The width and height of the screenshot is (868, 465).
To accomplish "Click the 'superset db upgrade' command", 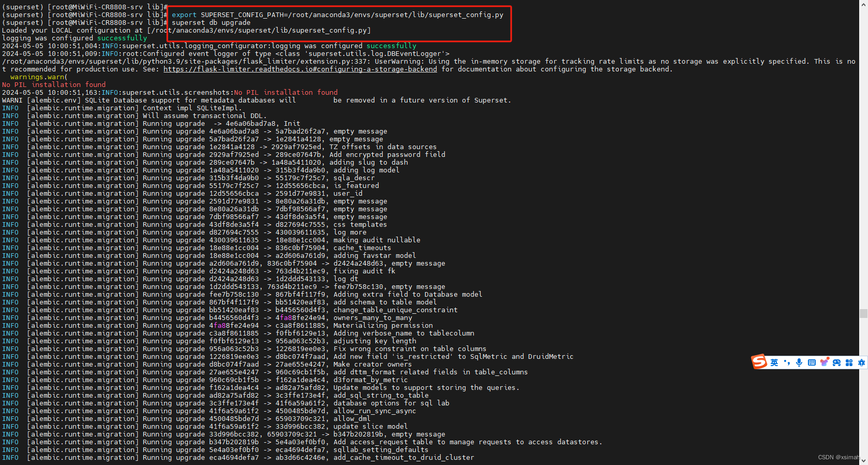I will coord(211,22).
